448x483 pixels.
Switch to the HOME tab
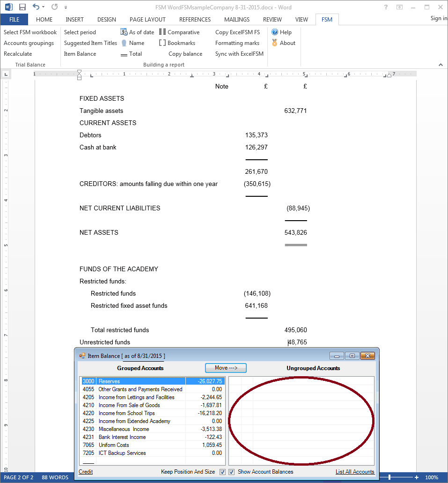click(44, 19)
